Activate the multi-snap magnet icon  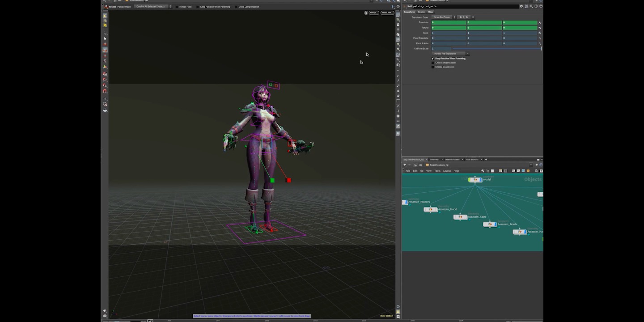click(x=105, y=91)
